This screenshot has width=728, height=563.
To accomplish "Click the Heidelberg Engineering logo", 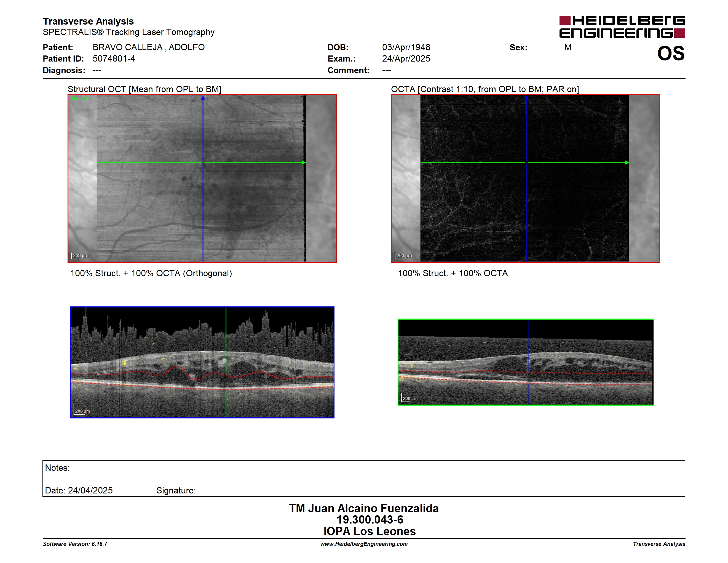I will [x=622, y=27].
